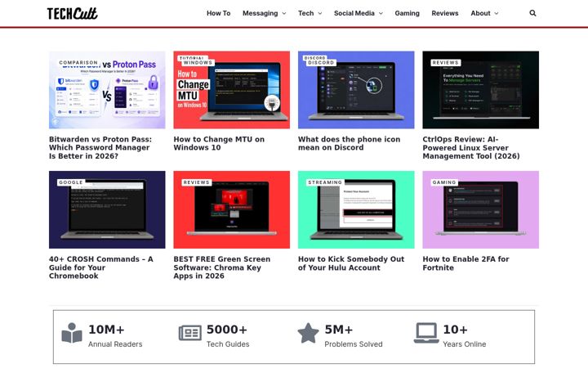Viewport: 588px width, 368px height.
Task: Open the About menu item
Action: [480, 13]
